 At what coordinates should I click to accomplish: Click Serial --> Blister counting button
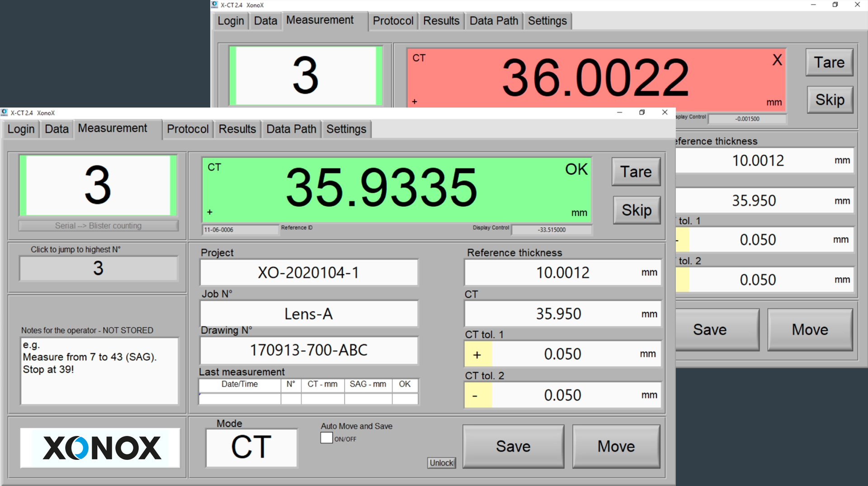(98, 226)
